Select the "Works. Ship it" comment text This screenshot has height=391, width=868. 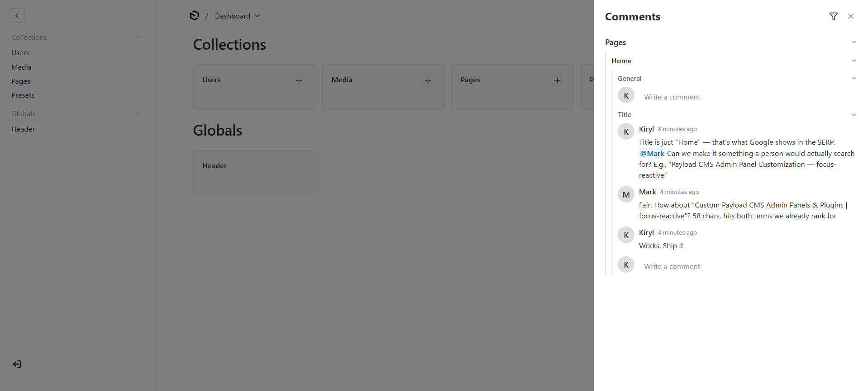(x=661, y=246)
